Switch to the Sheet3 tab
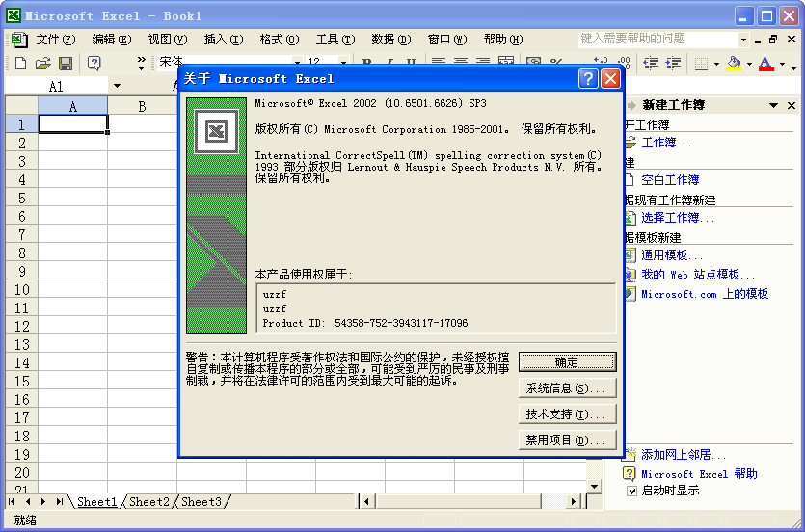 [201, 502]
